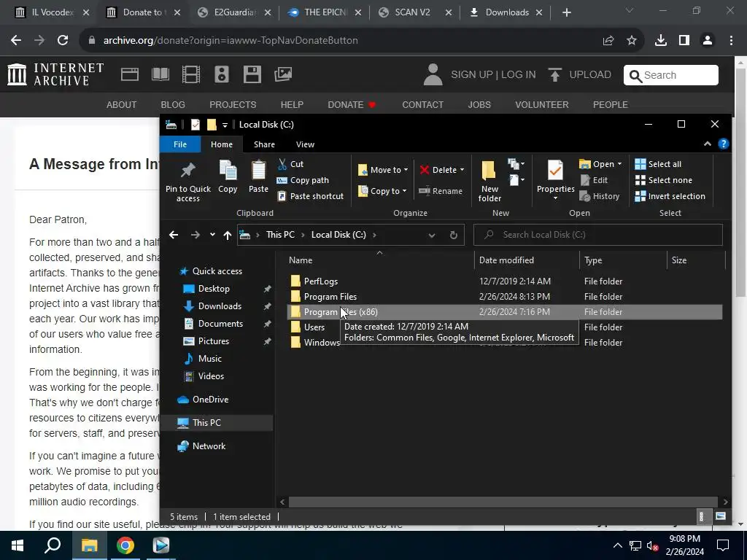Viewport: 747px width, 560px height.
Task: Click Edit in Open group
Action: click(594, 180)
